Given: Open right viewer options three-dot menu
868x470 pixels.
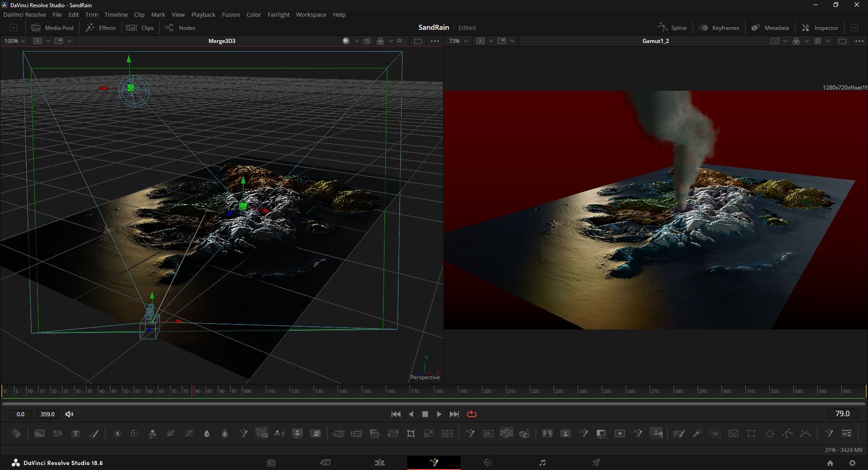Looking at the screenshot, I should tap(859, 41).
